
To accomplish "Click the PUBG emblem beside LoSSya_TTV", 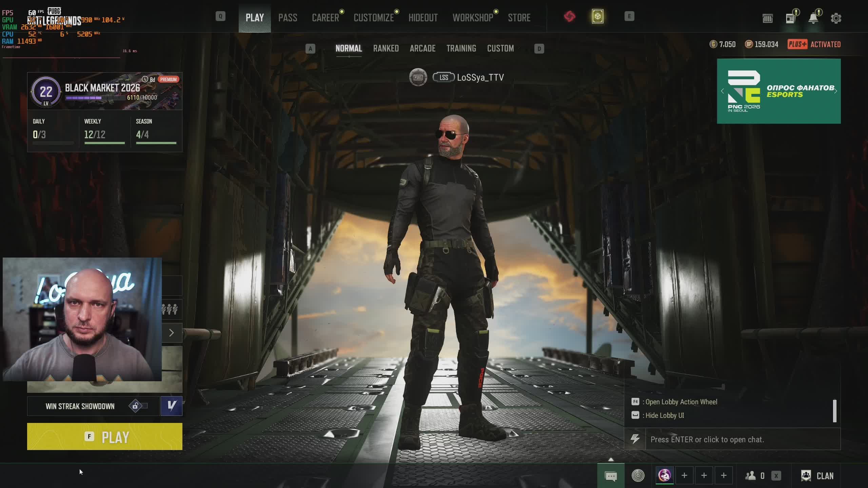I will (x=418, y=77).
